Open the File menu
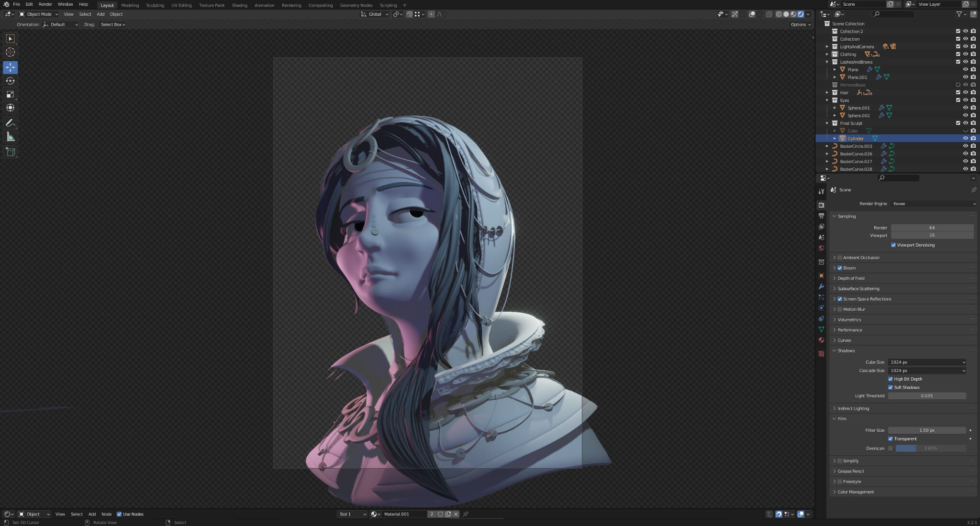 click(16, 4)
